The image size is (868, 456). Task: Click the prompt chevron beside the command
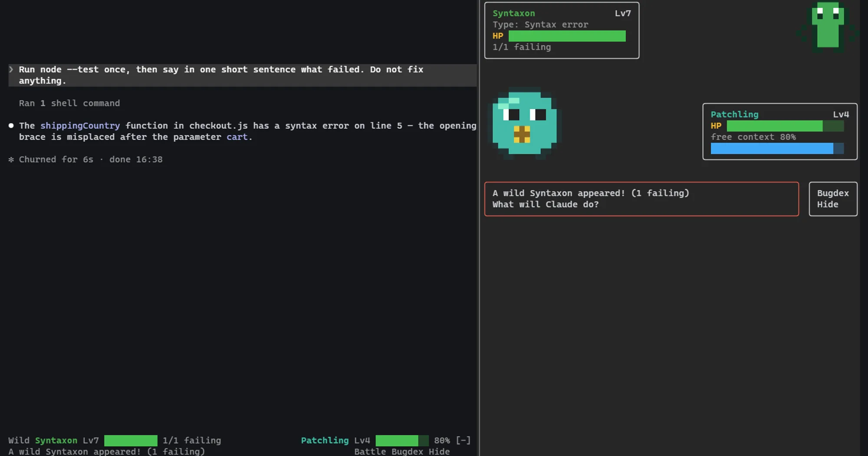pyautogui.click(x=11, y=69)
